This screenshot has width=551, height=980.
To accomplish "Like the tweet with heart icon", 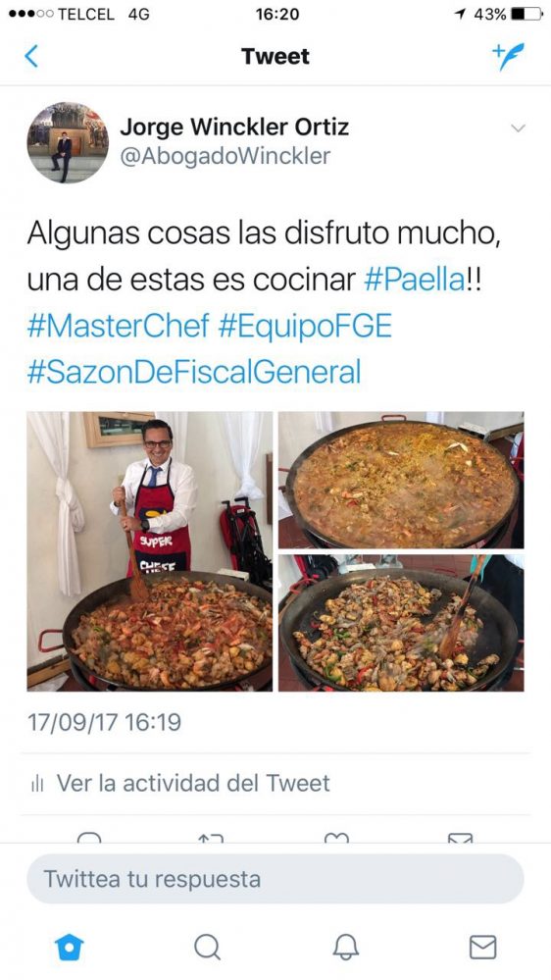I will coord(336,838).
